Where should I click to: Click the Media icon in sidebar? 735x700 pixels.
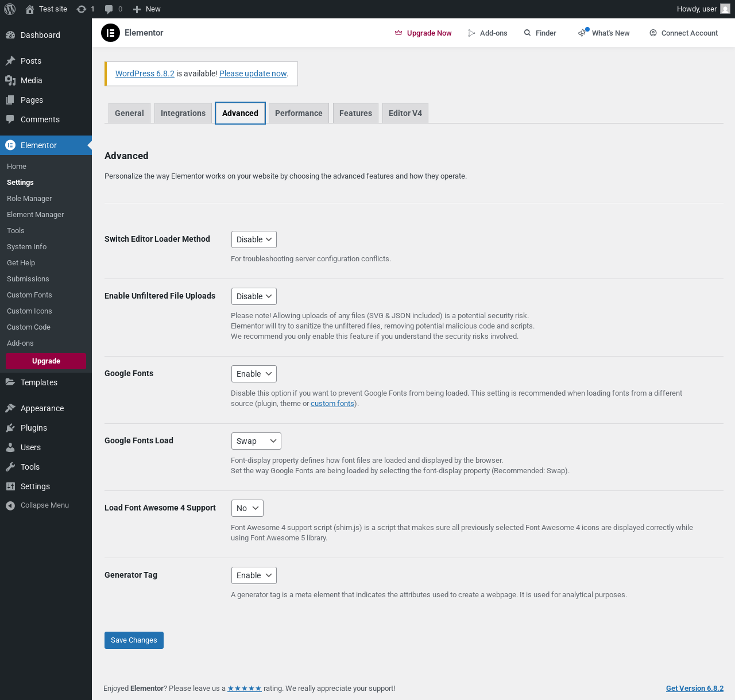[10, 80]
